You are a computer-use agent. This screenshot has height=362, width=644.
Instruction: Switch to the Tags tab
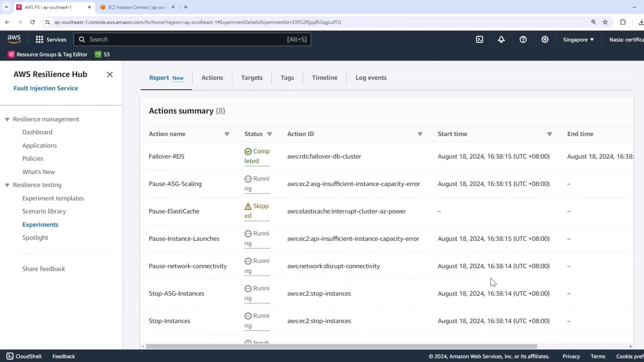coord(287,78)
